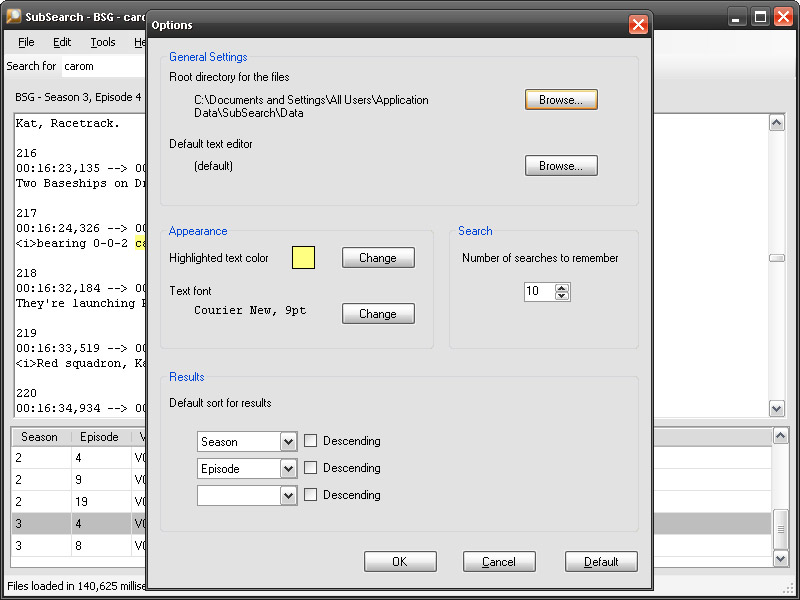
Task: Close the Options dialog with the X
Action: point(638,25)
